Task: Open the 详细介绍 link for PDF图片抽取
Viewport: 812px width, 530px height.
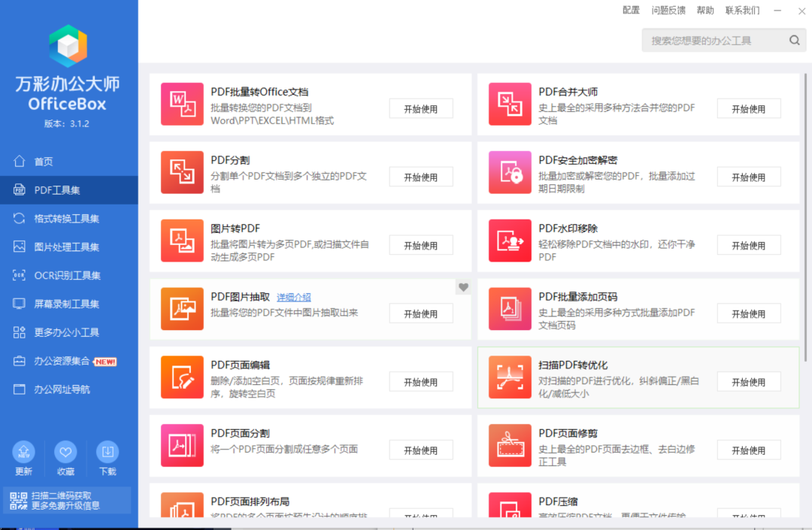Action: 293,297
